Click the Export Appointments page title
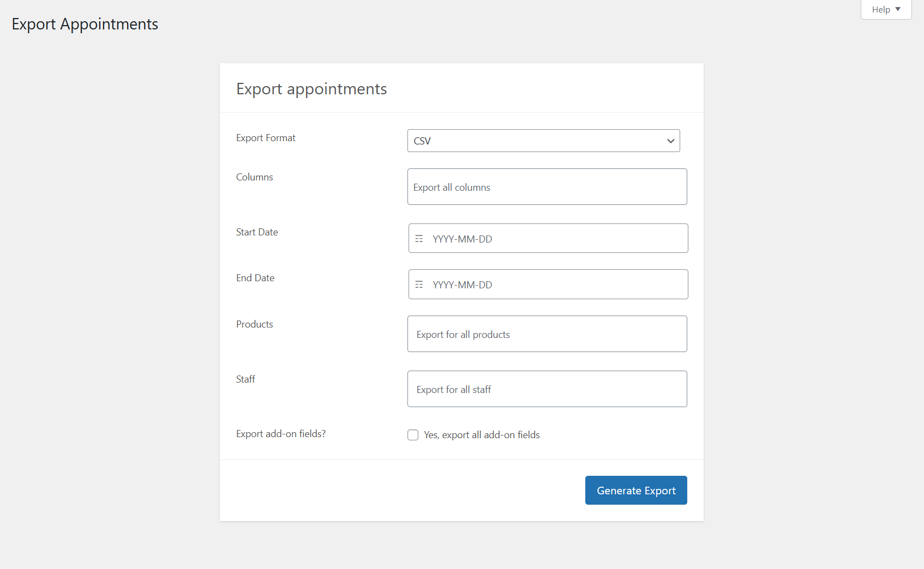The height and width of the screenshot is (569, 924). [x=85, y=23]
